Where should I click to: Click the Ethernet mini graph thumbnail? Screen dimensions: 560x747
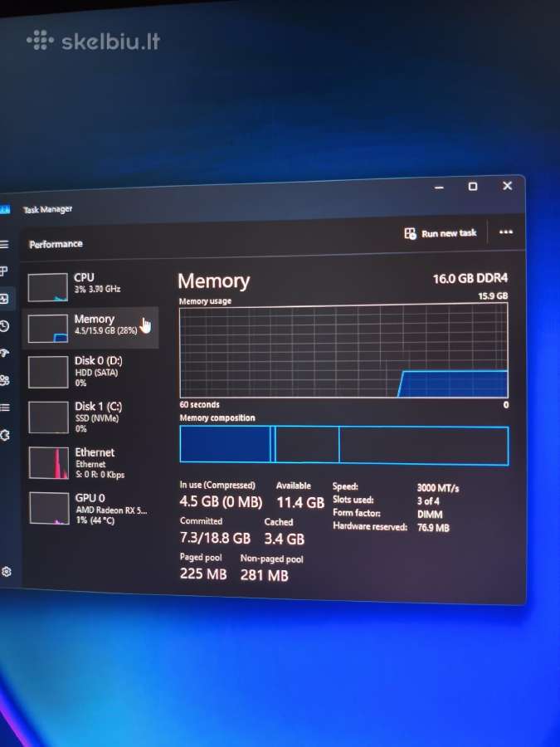(x=49, y=462)
